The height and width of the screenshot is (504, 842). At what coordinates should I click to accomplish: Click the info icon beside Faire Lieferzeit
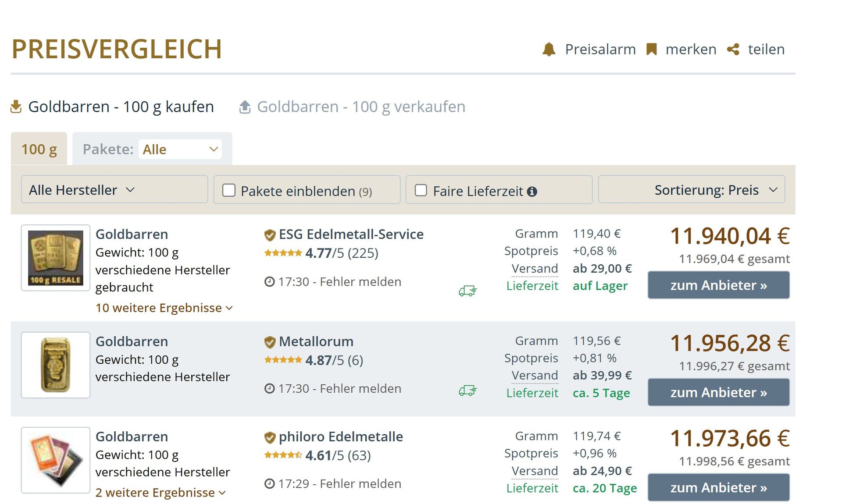[532, 192]
